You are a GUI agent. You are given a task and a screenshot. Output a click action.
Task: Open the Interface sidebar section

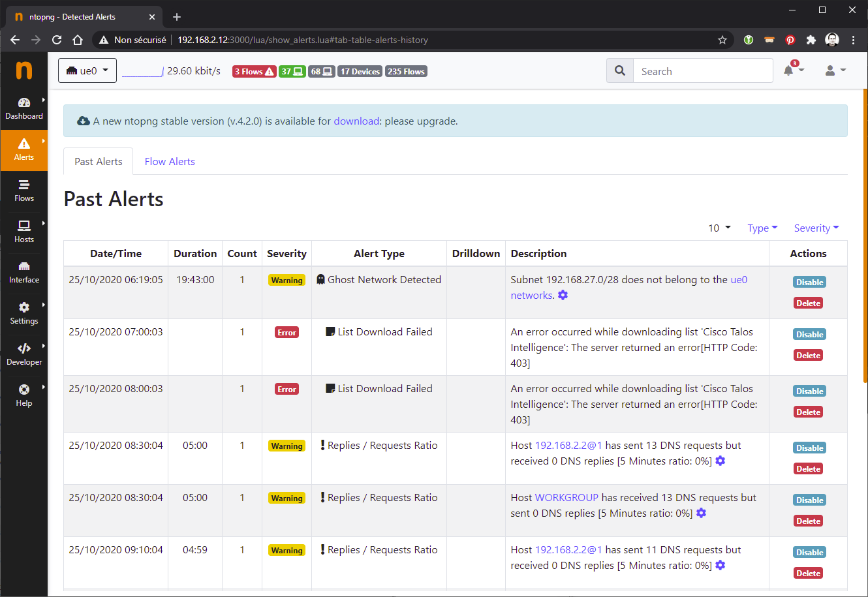(24, 273)
